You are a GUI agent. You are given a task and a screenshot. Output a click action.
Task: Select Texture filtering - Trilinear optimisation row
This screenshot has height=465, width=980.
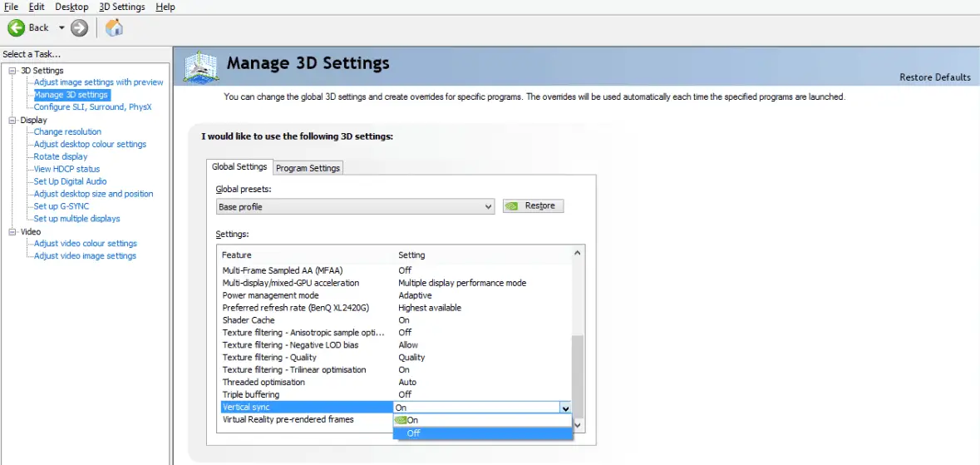coord(396,370)
